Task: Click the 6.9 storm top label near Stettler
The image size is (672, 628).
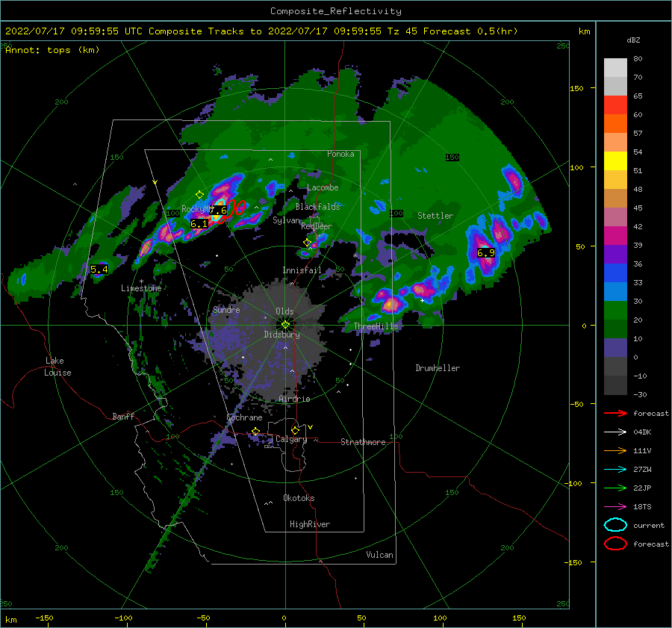Action: tap(486, 253)
